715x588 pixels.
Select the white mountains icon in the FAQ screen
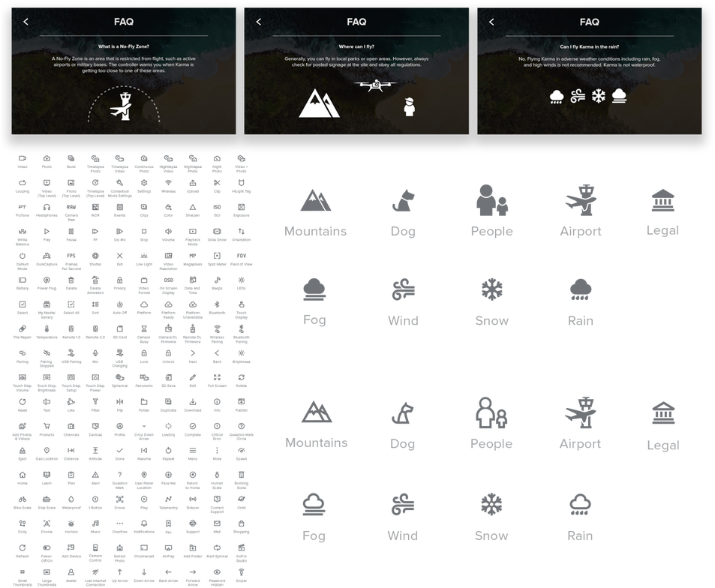tap(319, 102)
